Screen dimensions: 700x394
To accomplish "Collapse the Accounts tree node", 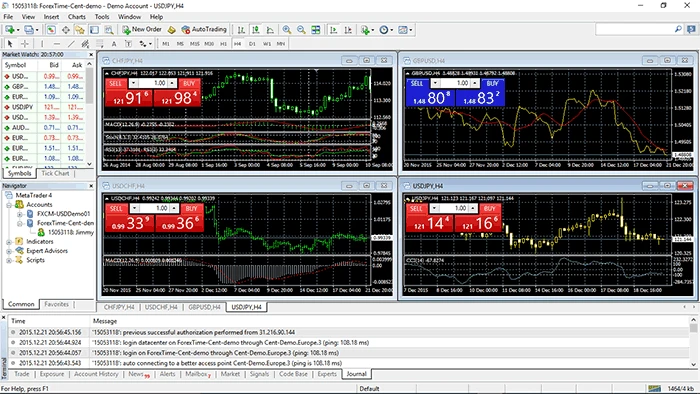I will point(9,205).
